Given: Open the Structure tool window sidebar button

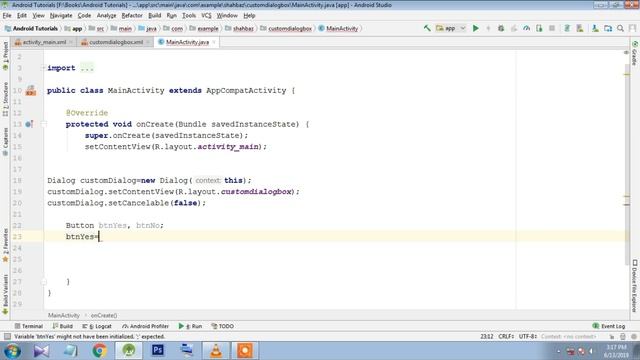Looking at the screenshot, I should pos(5,99).
